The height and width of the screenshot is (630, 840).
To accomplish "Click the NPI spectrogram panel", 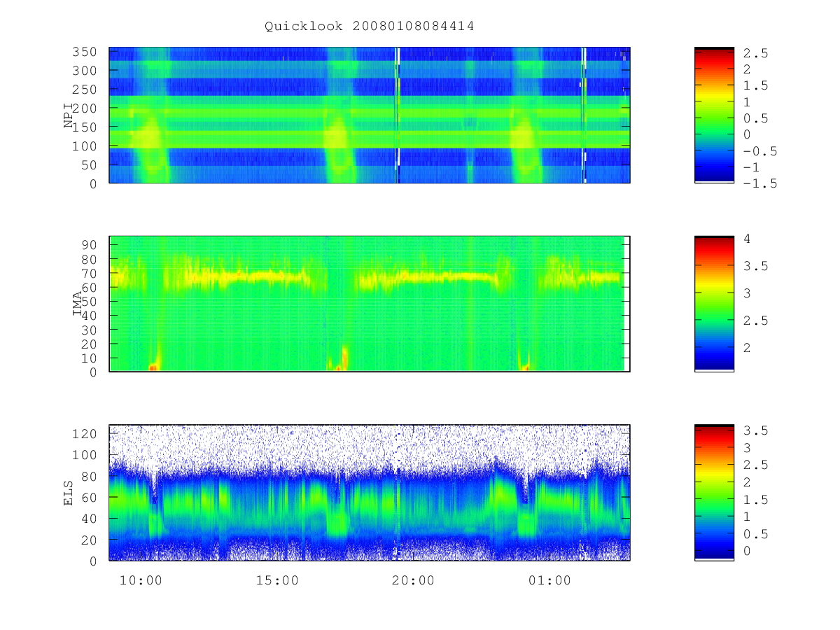I will click(x=370, y=115).
